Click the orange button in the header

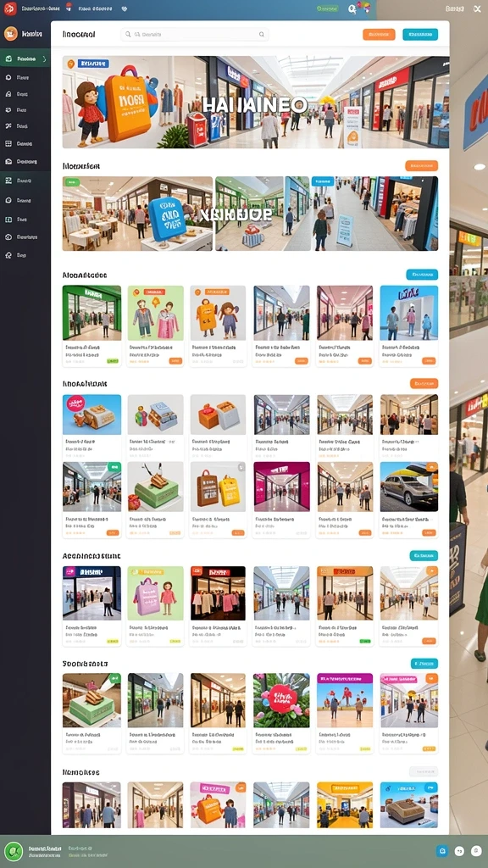tap(379, 34)
